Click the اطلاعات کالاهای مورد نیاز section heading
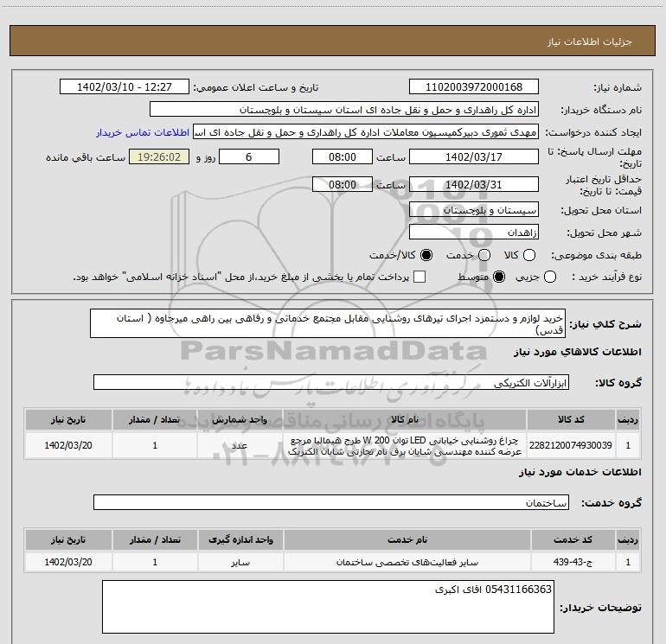This screenshot has height=644, width=666. 577,352
